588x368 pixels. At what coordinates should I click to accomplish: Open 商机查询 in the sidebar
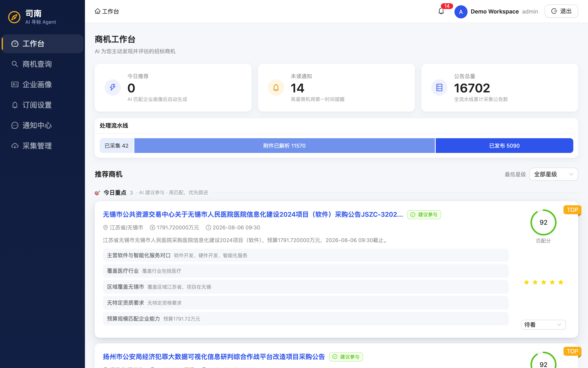tap(42, 64)
